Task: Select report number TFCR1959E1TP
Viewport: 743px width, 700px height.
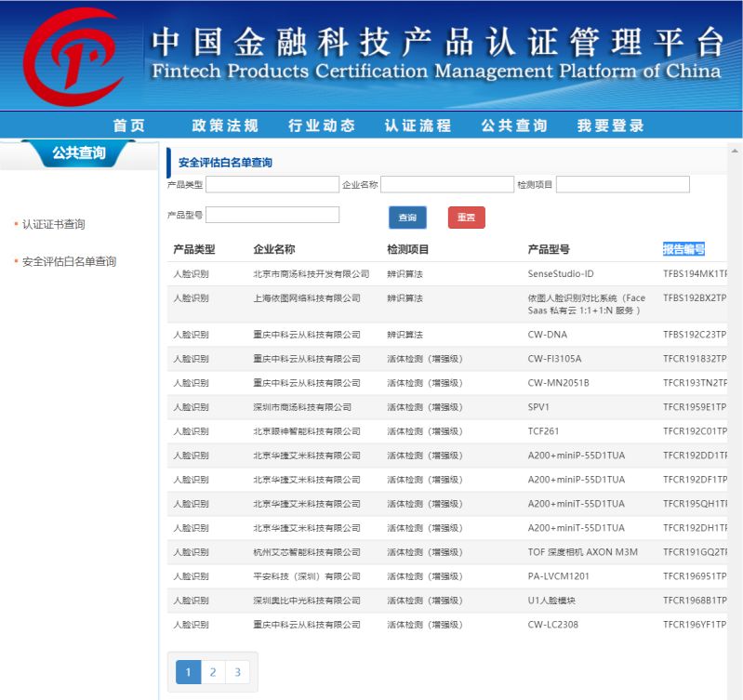Action: click(x=695, y=407)
